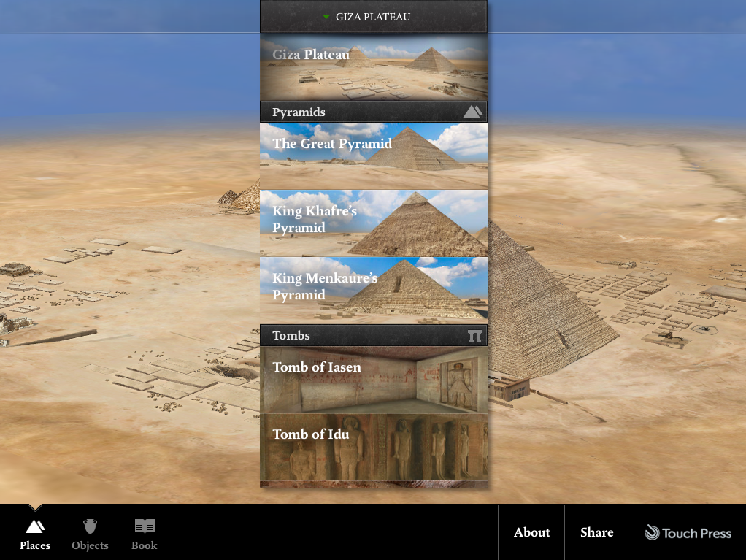Click the GIZA PLATEAU title bar

(x=373, y=16)
